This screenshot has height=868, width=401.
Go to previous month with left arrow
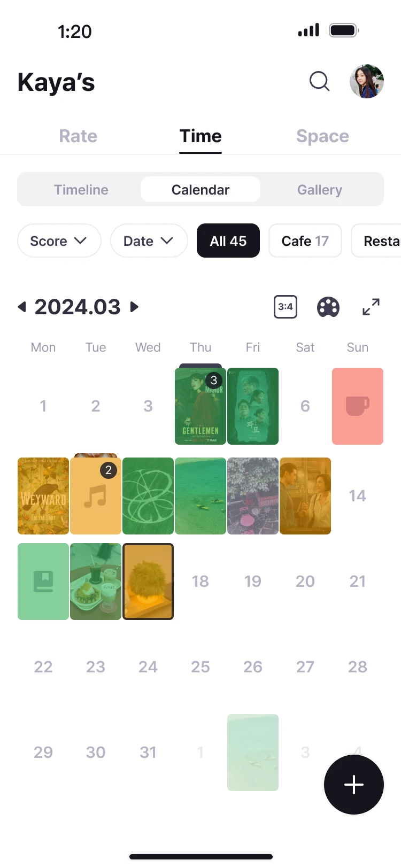[x=22, y=307]
